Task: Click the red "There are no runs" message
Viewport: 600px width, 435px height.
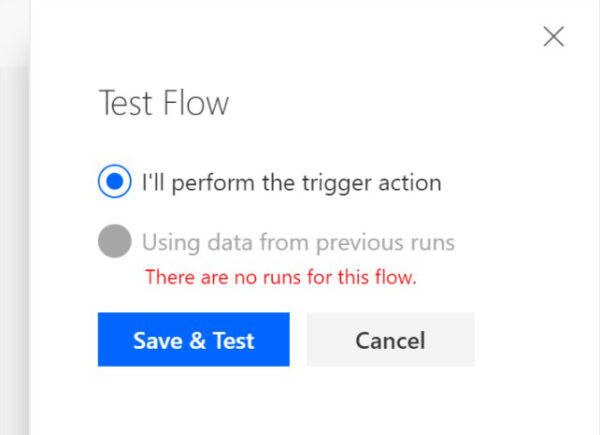Action: point(280,277)
